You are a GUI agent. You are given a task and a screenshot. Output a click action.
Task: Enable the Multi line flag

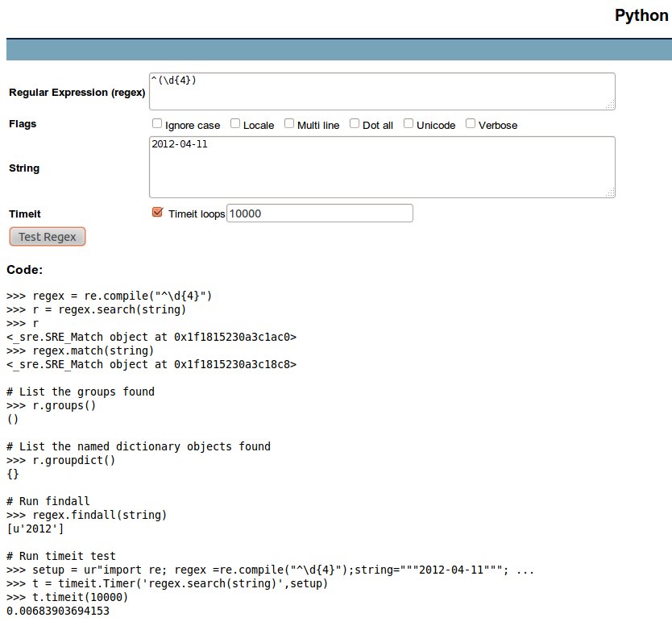click(289, 124)
